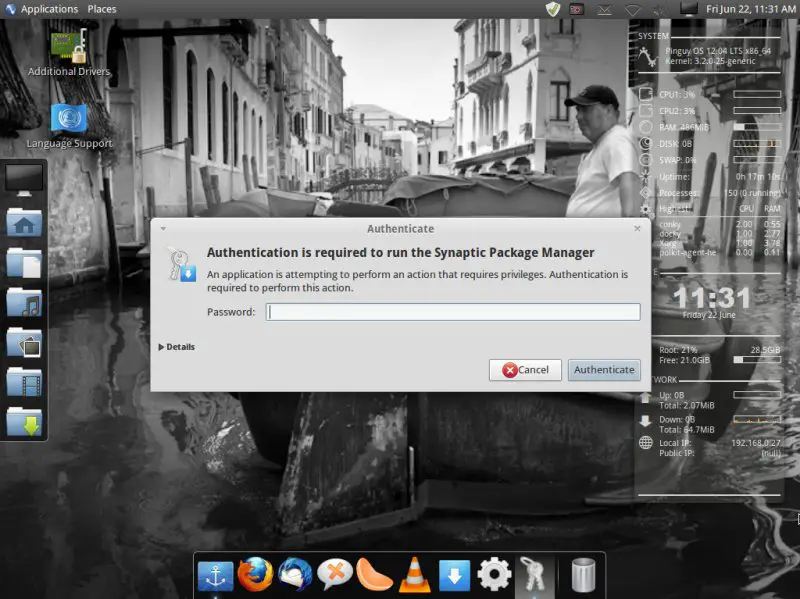Open the Places menu

(x=102, y=9)
